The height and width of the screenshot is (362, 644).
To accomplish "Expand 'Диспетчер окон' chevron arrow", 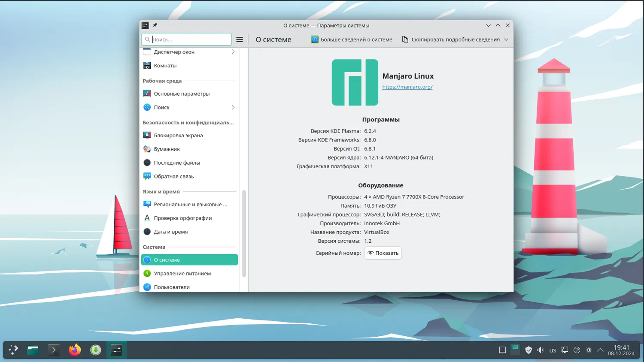I will pos(233,52).
